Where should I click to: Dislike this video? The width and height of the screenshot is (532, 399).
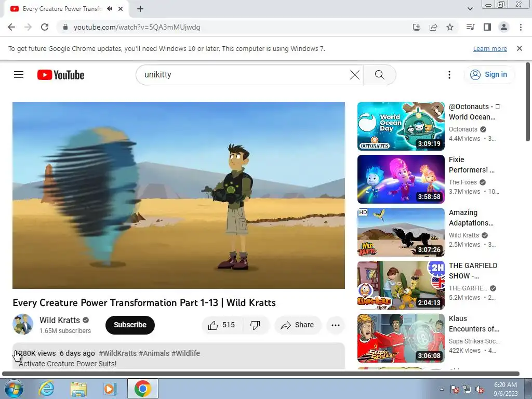tap(256, 325)
